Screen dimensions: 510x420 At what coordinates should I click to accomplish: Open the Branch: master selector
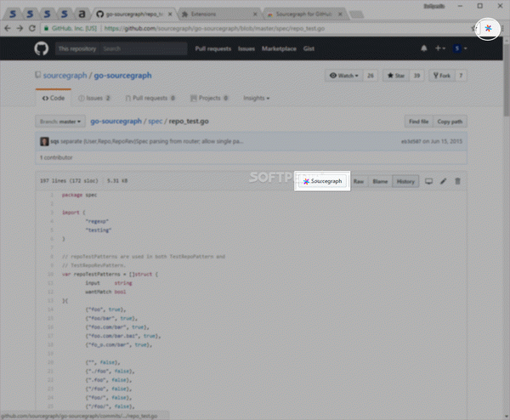60,122
